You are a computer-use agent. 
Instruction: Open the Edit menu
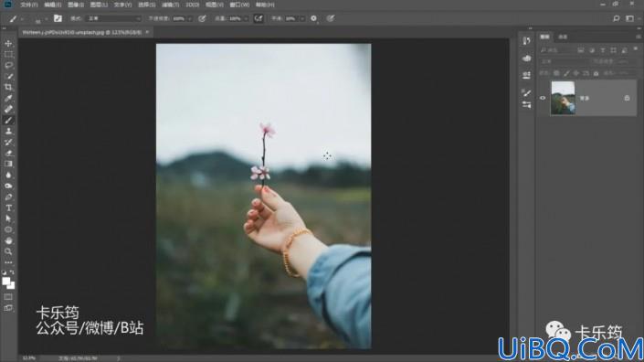[x=53, y=5]
